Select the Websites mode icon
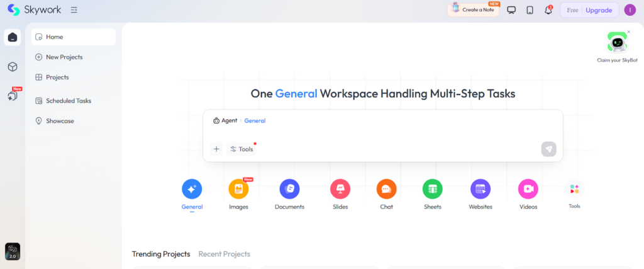 480,189
